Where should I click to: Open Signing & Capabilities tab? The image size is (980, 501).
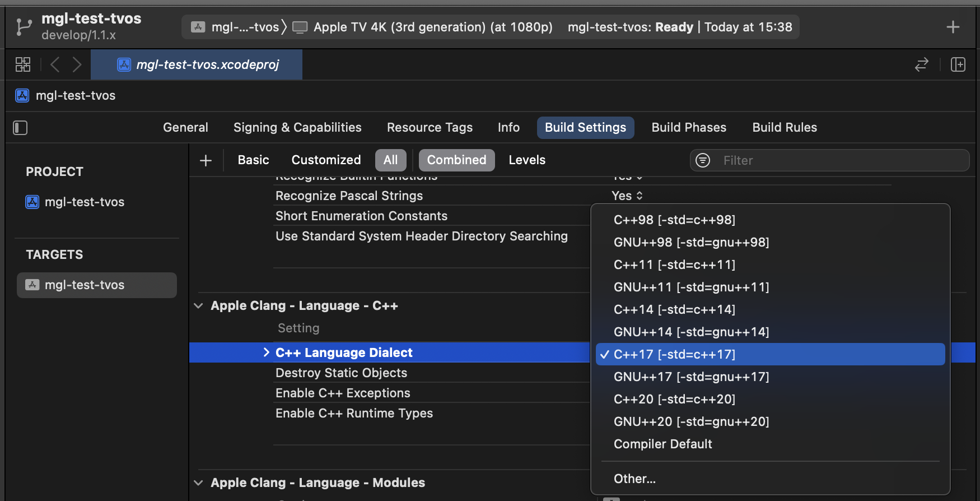[297, 128]
